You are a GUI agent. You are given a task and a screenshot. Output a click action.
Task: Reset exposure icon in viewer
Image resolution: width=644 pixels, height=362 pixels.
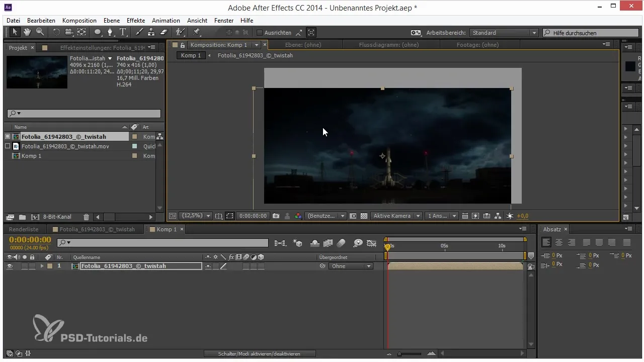tap(510, 216)
